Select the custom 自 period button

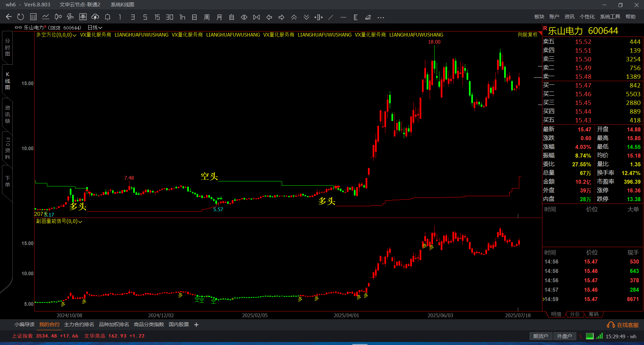tap(231, 17)
